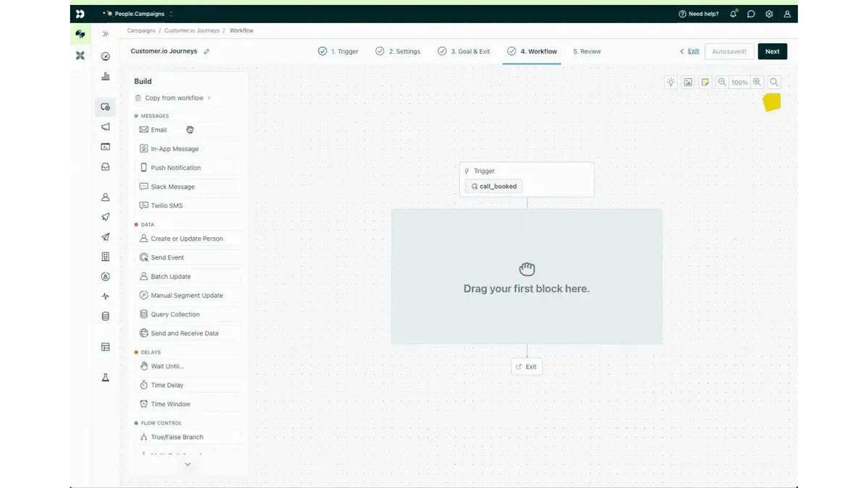Switch to 1. Trigger step tab
The height and width of the screenshot is (488, 868).
(339, 51)
